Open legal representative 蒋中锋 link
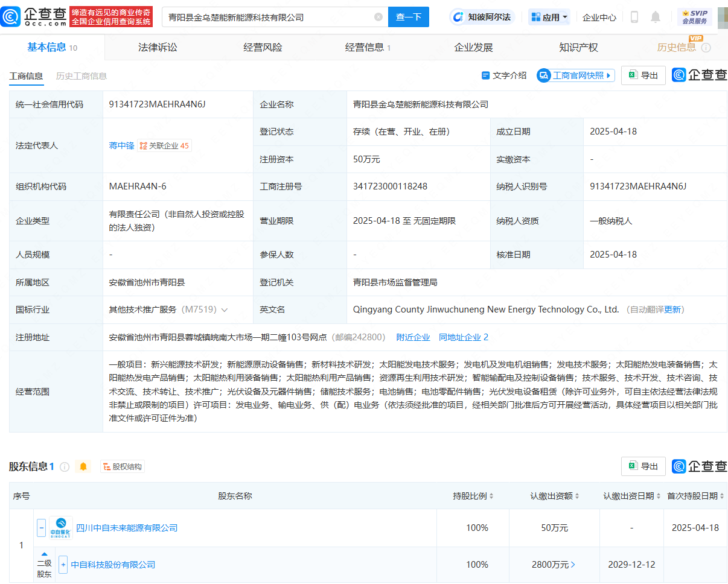This screenshot has height=584, width=728. click(x=121, y=145)
